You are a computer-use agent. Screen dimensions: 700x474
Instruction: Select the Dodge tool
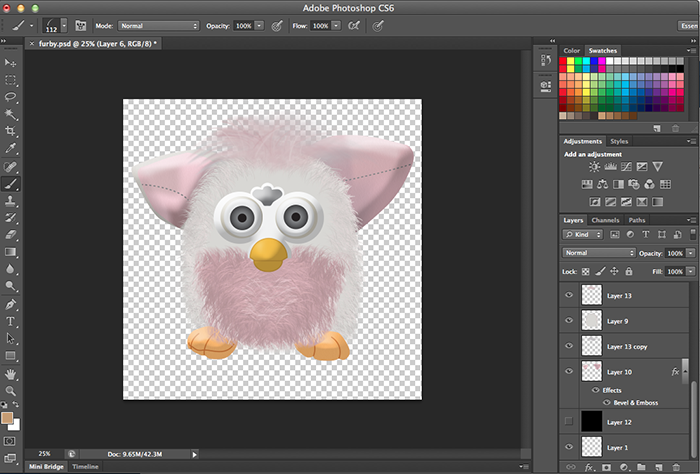click(x=10, y=286)
